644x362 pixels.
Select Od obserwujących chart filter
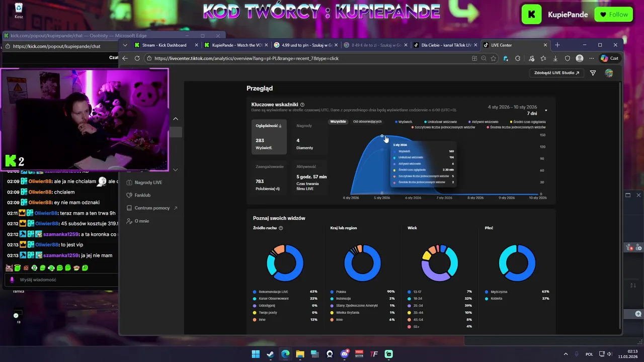pyautogui.click(x=367, y=122)
